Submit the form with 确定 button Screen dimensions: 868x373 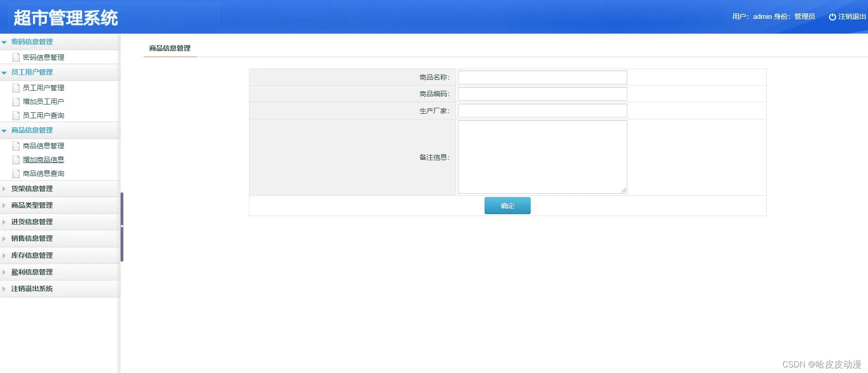click(x=507, y=205)
